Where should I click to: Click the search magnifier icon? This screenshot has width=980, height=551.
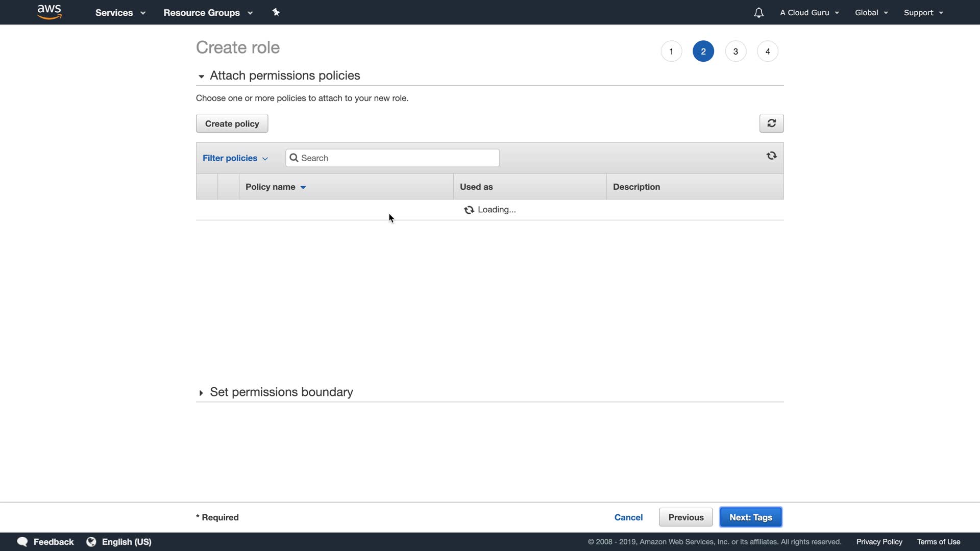coord(294,158)
